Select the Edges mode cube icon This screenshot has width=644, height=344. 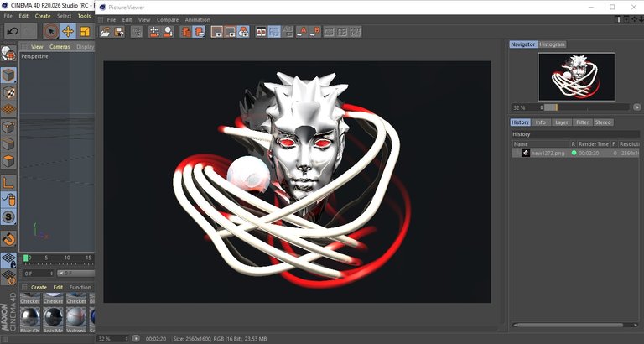8,143
